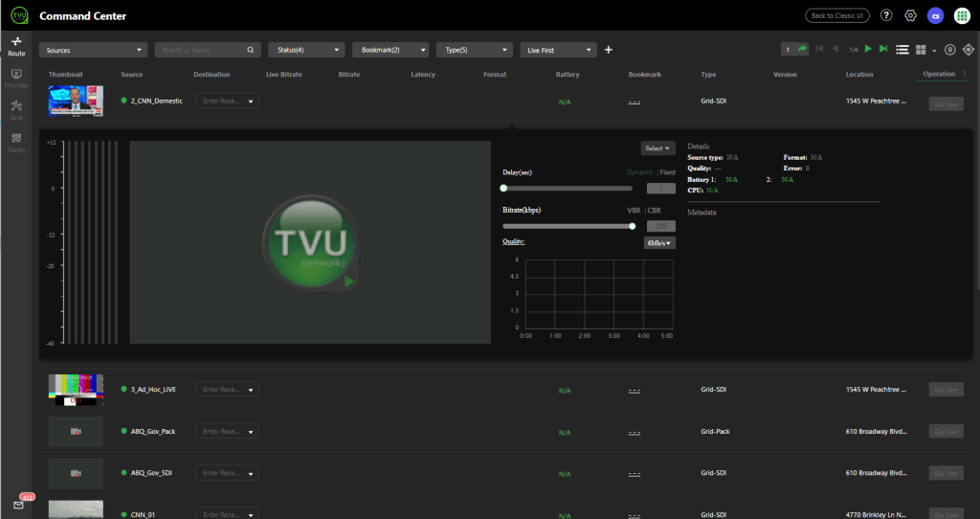980x519 pixels.
Task: Select the ABQ_Gov_SDI source name
Action: coord(151,473)
